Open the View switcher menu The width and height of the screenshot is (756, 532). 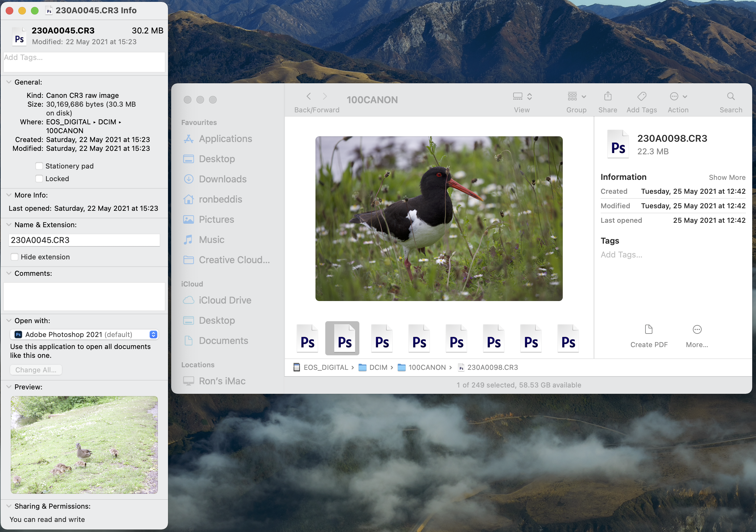click(x=522, y=97)
